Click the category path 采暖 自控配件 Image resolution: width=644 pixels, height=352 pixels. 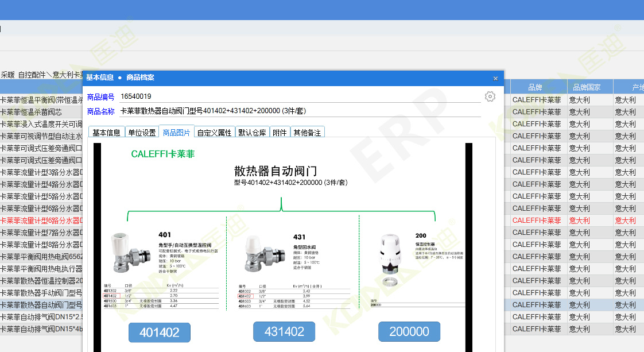(23, 75)
